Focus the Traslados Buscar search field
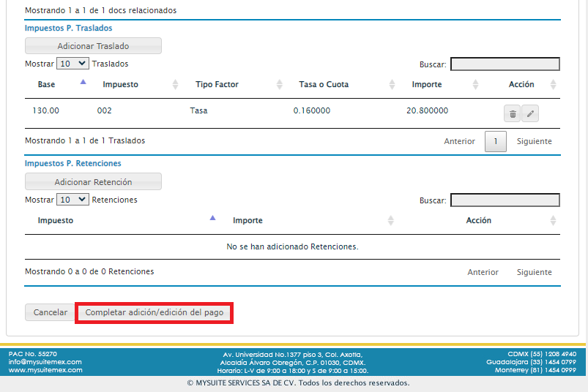 [x=505, y=64]
